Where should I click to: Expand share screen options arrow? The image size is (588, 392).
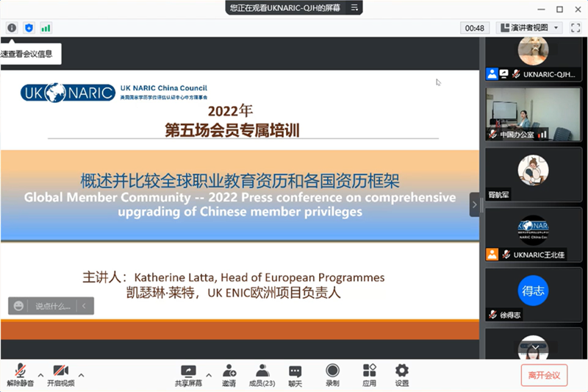[x=209, y=374]
